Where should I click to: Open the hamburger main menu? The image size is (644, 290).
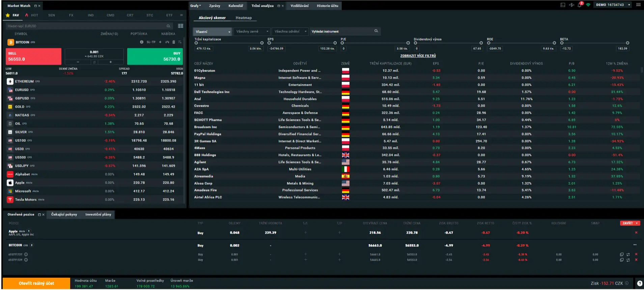(x=638, y=5)
